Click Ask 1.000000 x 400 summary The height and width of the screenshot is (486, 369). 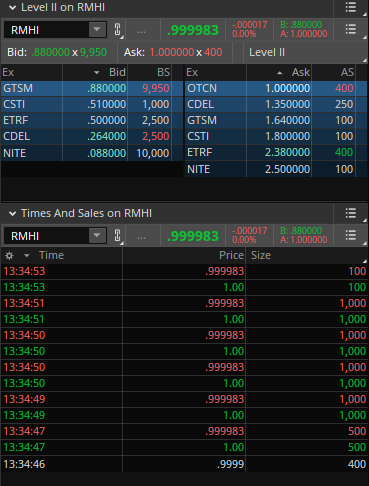click(173, 52)
